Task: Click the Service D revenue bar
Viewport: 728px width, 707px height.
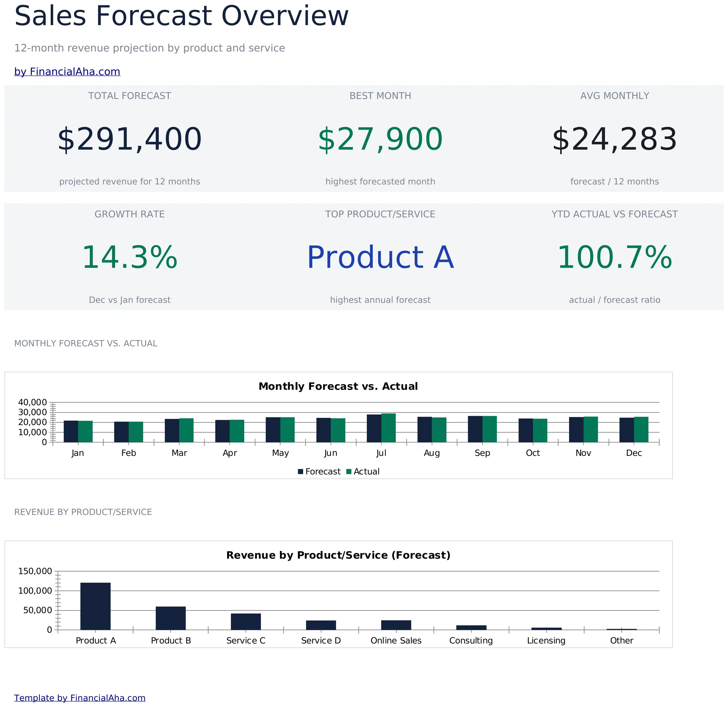Action: (x=321, y=625)
